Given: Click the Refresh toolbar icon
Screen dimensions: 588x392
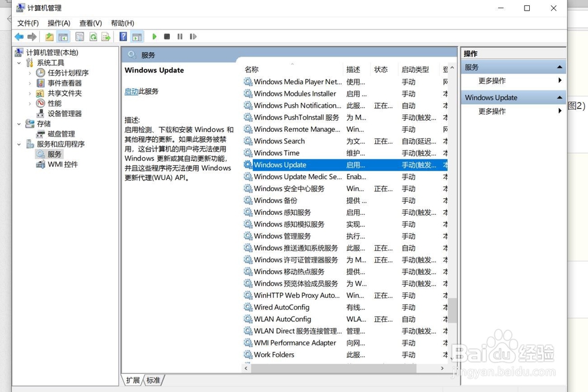Looking at the screenshot, I should 93,36.
